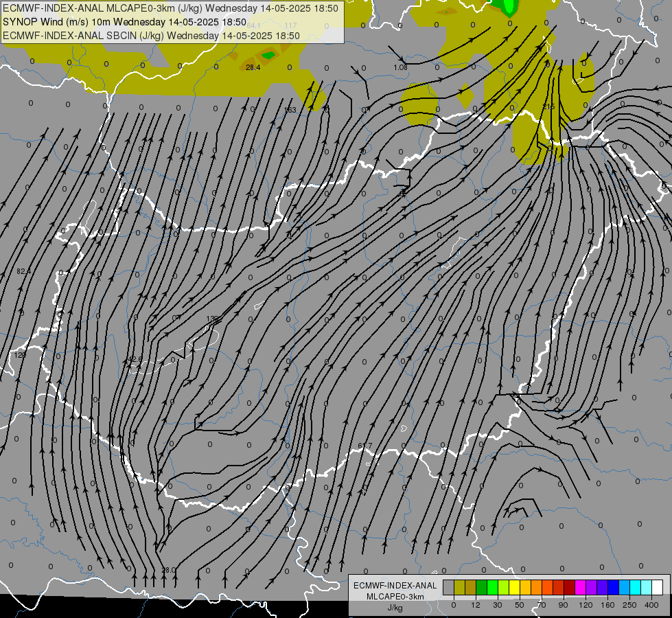Click the legend tick label '50'
672x618 pixels.
[x=520, y=605]
